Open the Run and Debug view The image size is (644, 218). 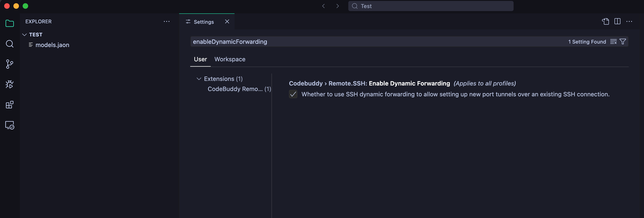point(9,84)
